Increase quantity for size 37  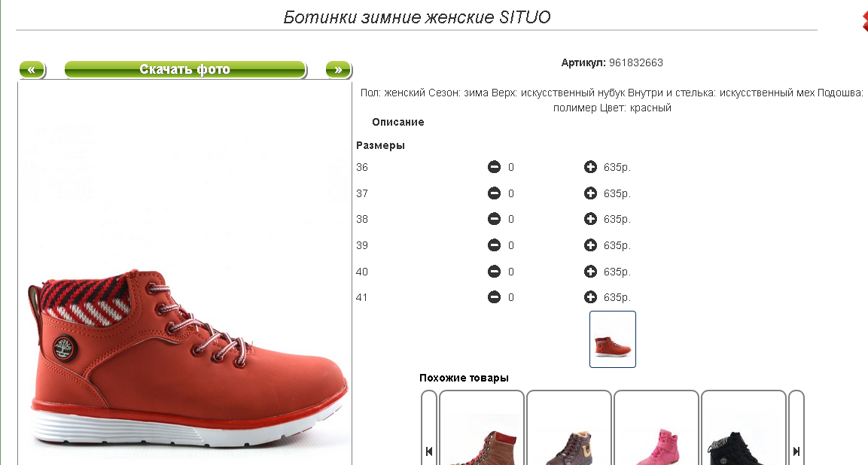[590, 193]
